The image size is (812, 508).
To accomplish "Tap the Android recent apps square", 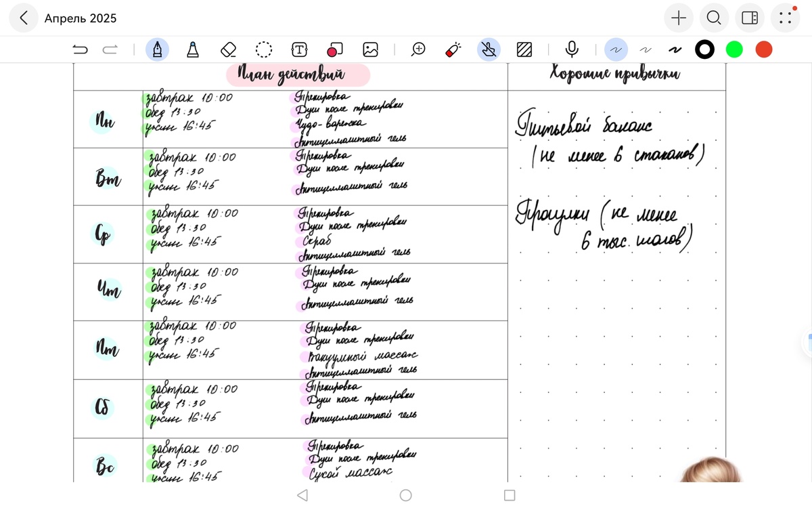I will pyautogui.click(x=510, y=495).
